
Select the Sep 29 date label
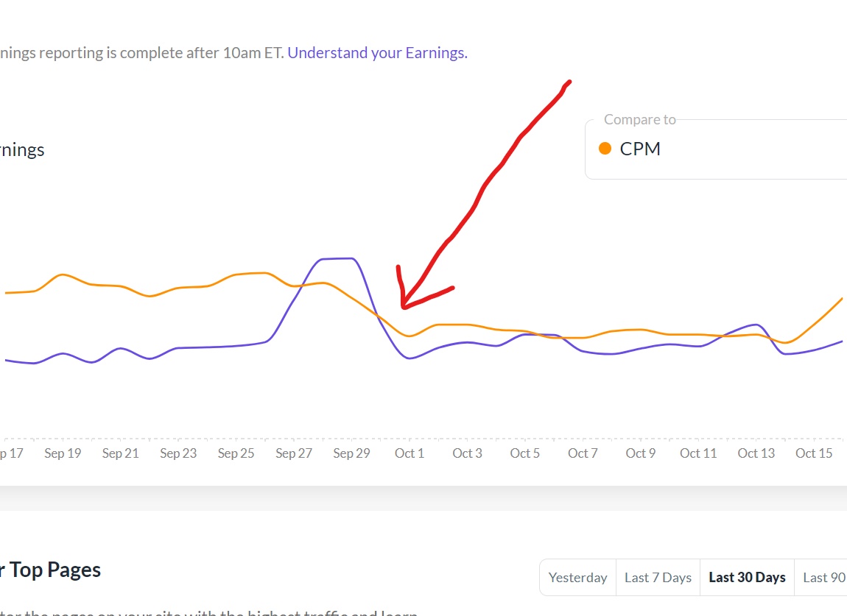[x=351, y=453]
